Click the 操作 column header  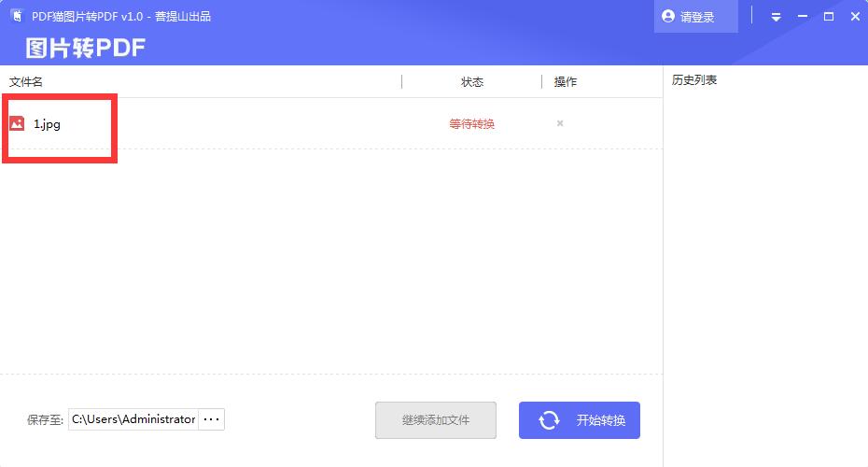pyautogui.click(x=566, y=81)
